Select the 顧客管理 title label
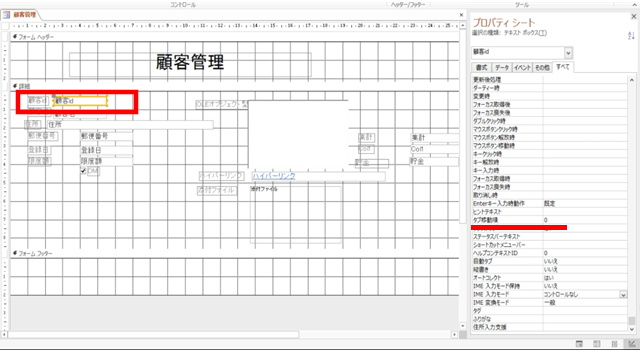640x360 pixels. pos(190,63)
